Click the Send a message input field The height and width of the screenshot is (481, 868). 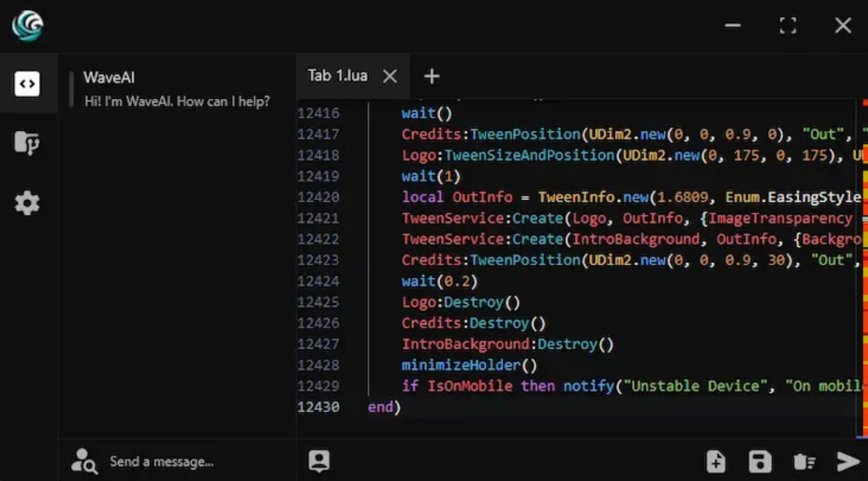pyautogui.click(x=162, y=461)
